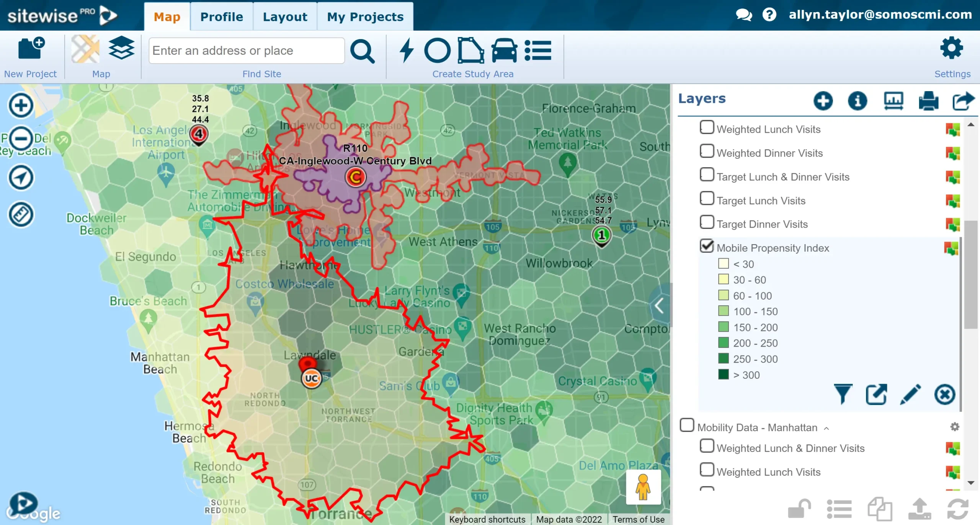Collapse the Mobility Data - Manhattan group caret
Viewport: 980px width, 525px height.
826,428
